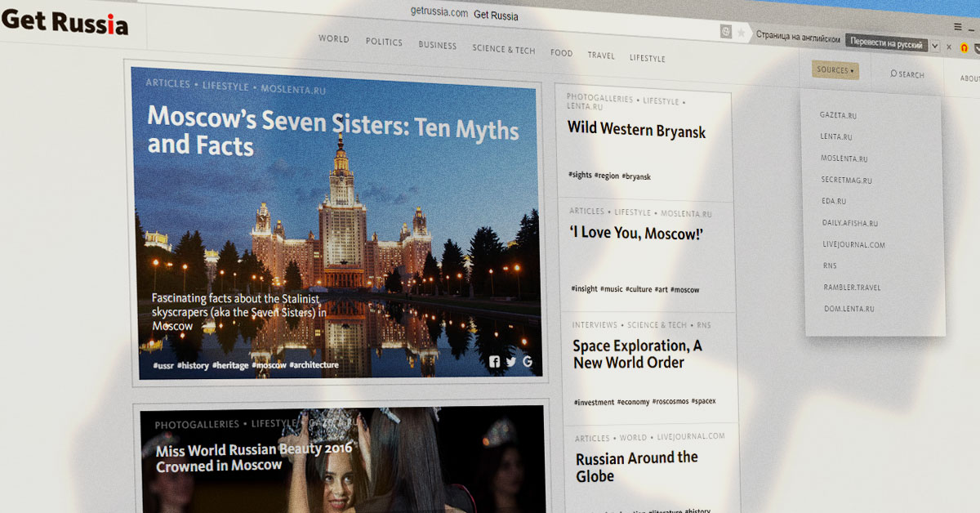
Task: Click the bookmark star in address bar
Action: click(742, 33)
